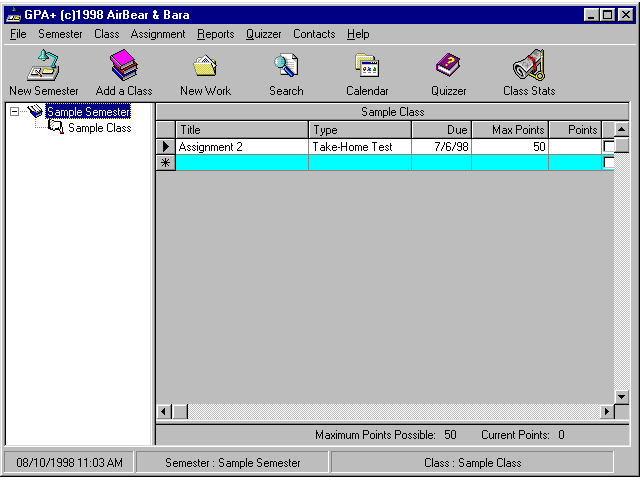Click the vertical scrollbar down arrow
Image resolution: width=640 pixels, height=480 pixels.
click(x=621, y=397)
